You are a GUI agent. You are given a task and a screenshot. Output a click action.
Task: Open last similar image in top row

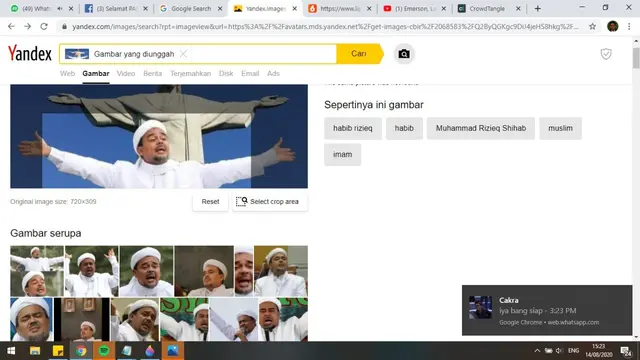click(x=281, y=271)
